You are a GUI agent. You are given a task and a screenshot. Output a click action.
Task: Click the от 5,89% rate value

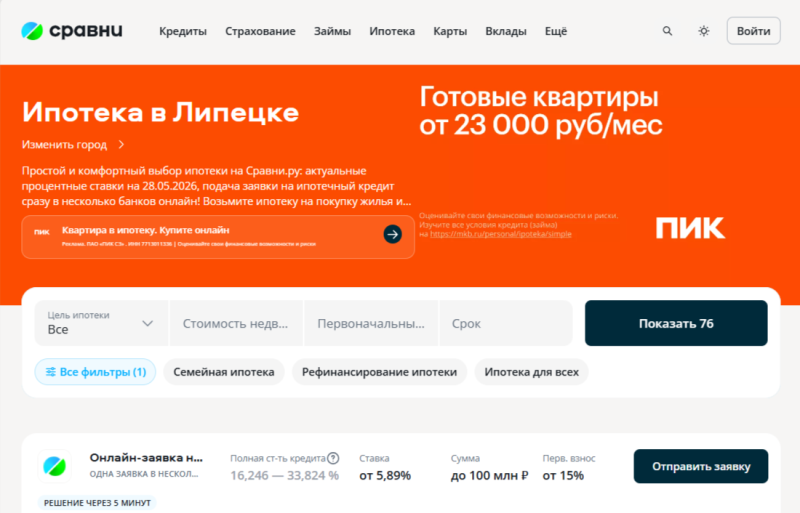click(x=385, y=476)
